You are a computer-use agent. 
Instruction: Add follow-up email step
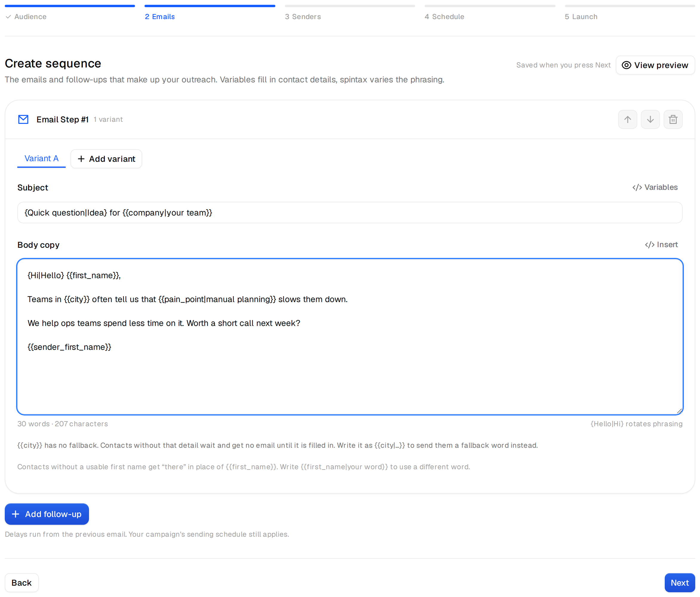point(47,514)
